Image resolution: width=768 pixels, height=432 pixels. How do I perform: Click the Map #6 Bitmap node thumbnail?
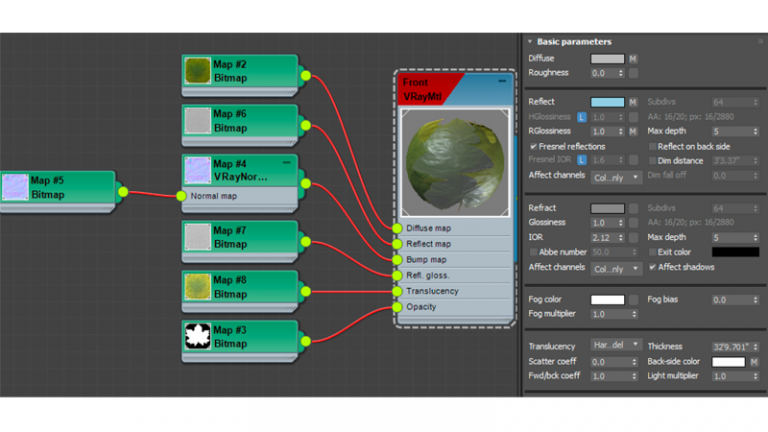[197, 120]
